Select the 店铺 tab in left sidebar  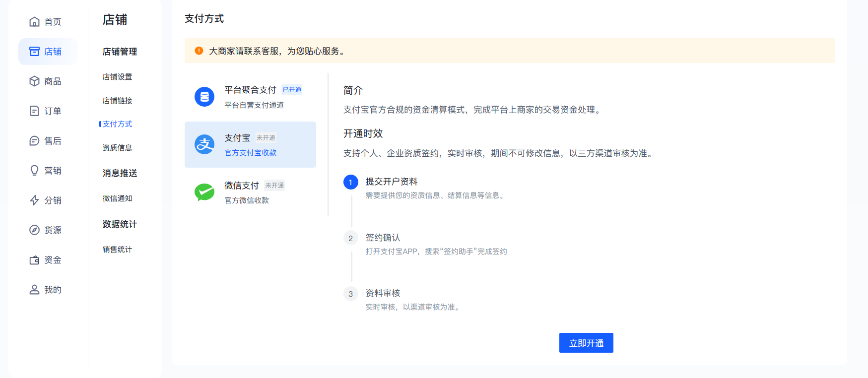[48, 52]
